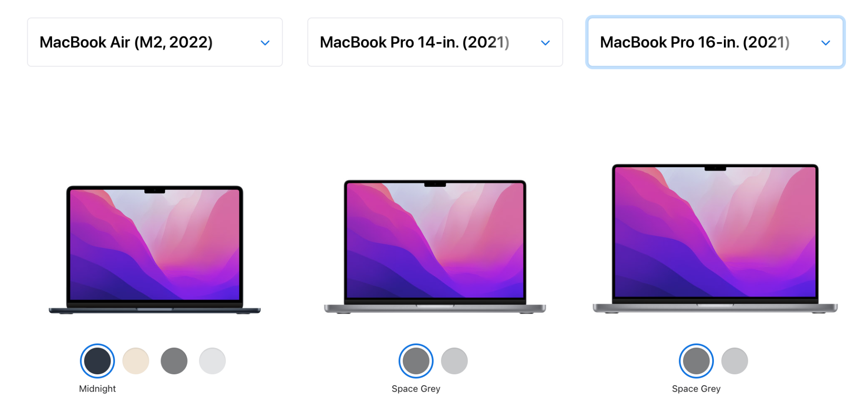
Task: Click the MacBook Pro 14-in. laptop image
Action: click(x=435, y=247)
